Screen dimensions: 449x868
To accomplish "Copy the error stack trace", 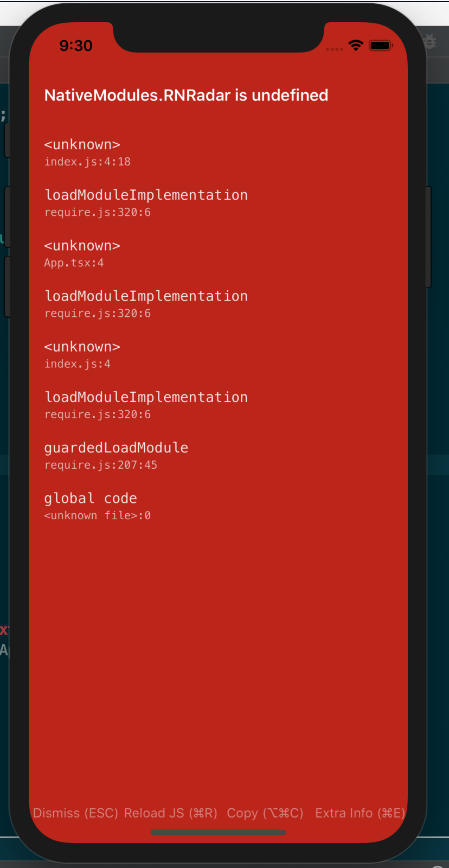I will point(265,813).
